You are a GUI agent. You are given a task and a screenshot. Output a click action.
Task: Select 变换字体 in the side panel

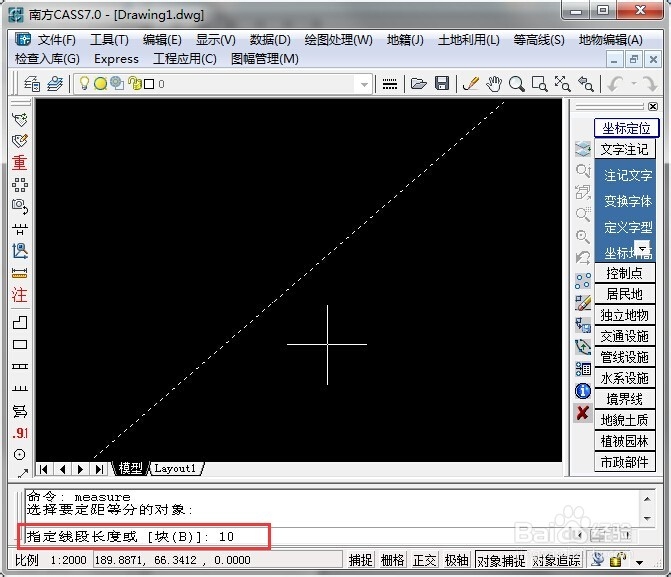[x=628, y=201]
